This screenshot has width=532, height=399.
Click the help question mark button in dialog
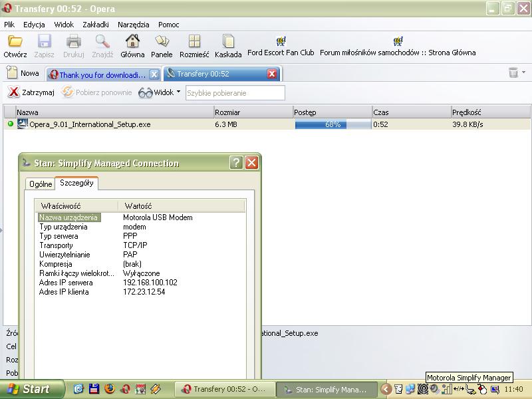pos(236,163)
